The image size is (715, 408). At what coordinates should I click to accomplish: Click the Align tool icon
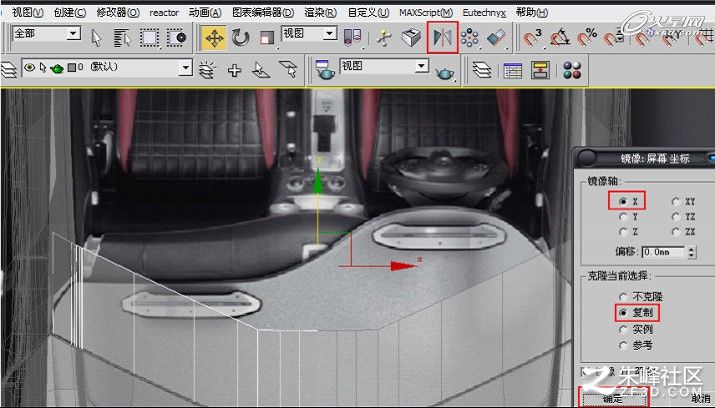(496, 37)
